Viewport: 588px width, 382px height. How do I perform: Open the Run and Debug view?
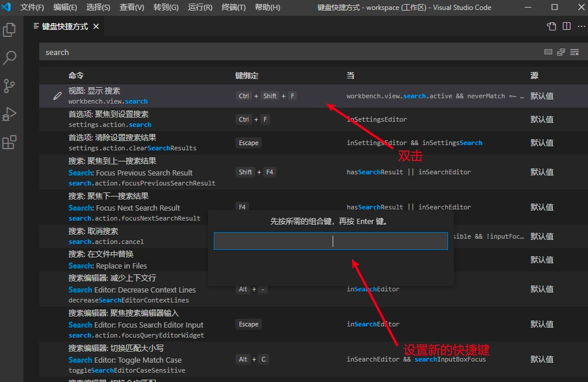click(9, 114)
